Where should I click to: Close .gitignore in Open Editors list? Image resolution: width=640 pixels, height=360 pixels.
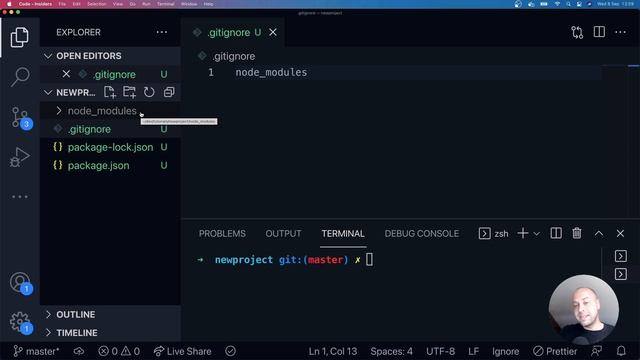[x=66, y=74]
